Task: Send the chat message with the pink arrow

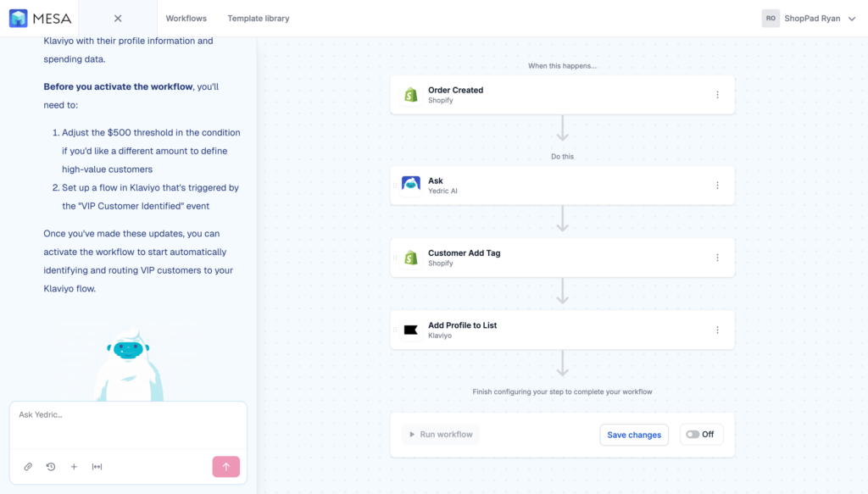Action: tap(225, 466)
